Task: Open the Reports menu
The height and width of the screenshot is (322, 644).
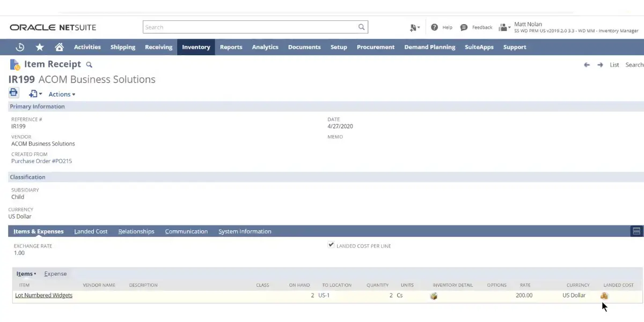Action: pos(231,47)
